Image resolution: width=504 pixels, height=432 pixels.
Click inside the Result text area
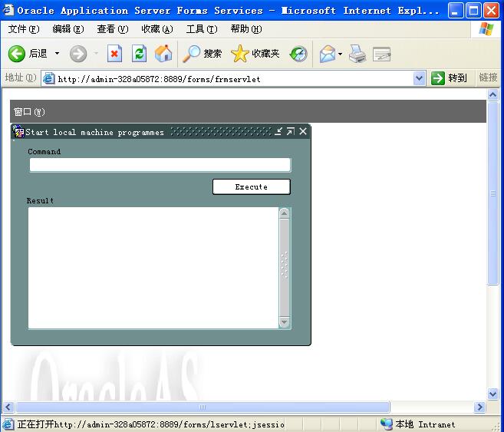click(x=153, y=268)
